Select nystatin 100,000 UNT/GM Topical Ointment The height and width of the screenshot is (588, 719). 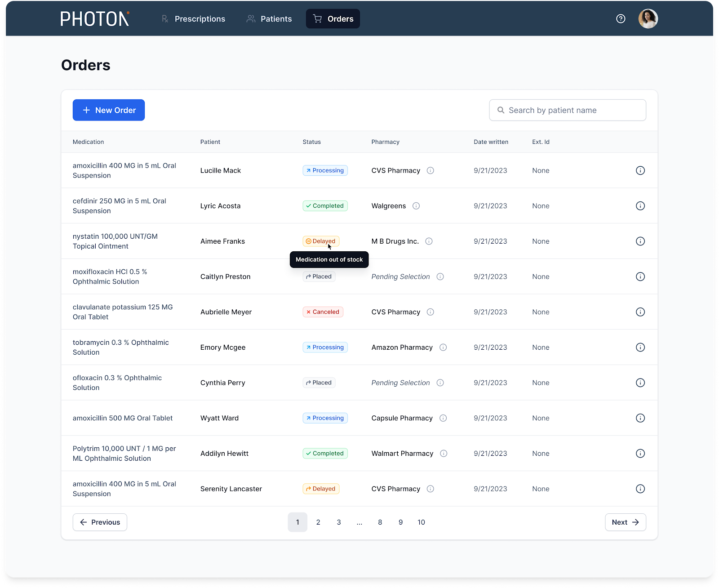pyautogui.click(x=115, y=241)
